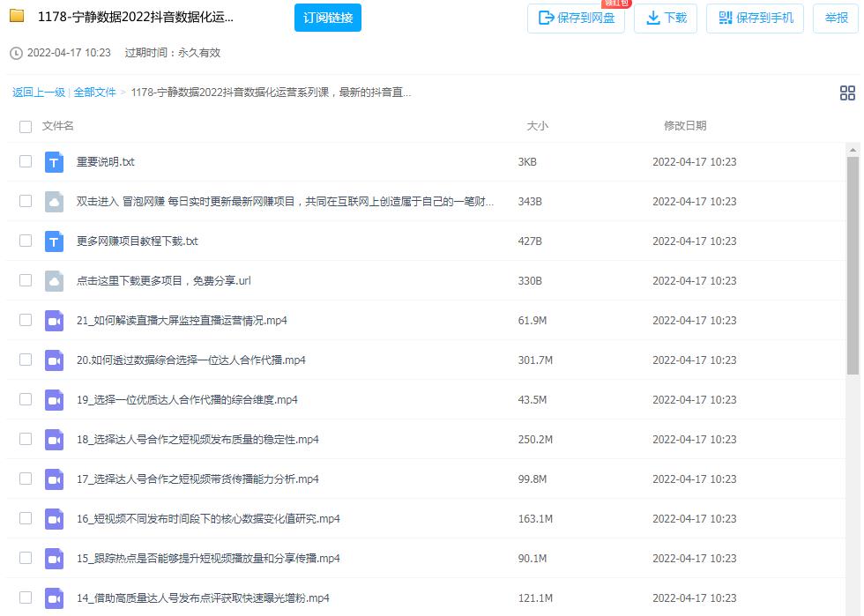Click the 举报 button

(x=836, y=19)
